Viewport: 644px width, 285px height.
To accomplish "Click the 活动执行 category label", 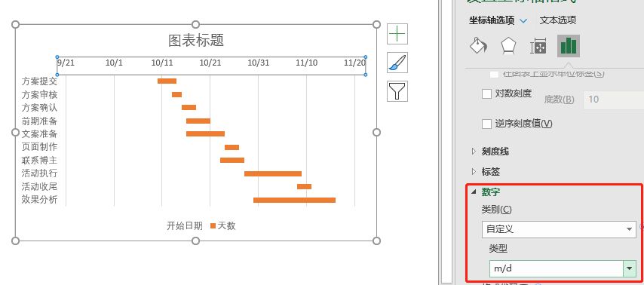I will coord(39,173).
